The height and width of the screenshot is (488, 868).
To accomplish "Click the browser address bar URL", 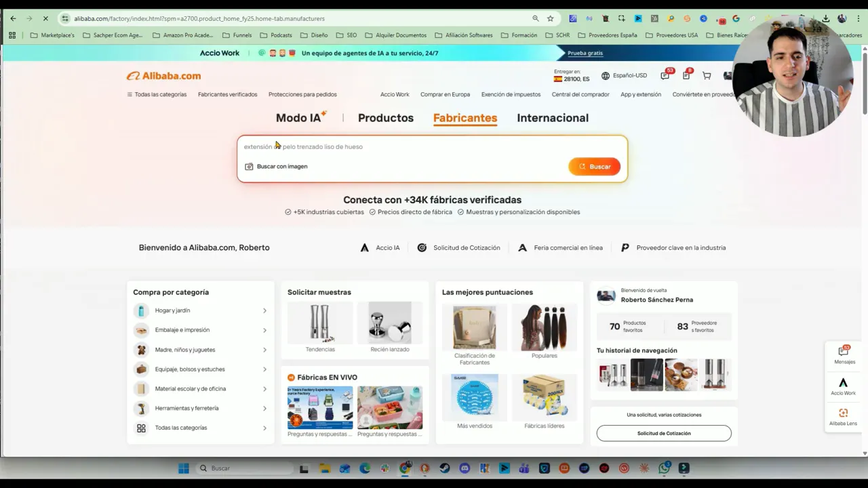I will (199, 18).
